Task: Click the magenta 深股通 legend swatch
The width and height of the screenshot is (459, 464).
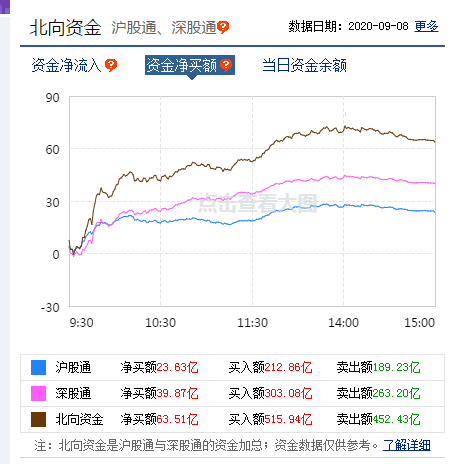Action: tap(38, 393)
